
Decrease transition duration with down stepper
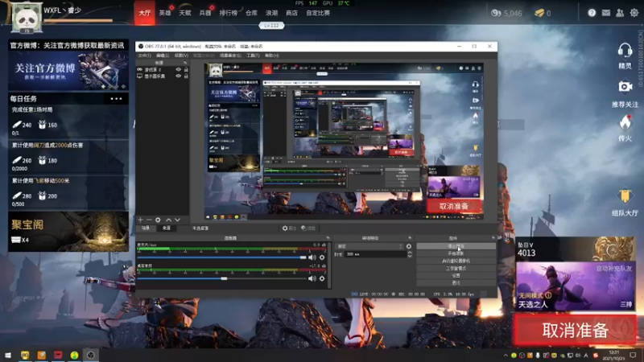[410, 256]
